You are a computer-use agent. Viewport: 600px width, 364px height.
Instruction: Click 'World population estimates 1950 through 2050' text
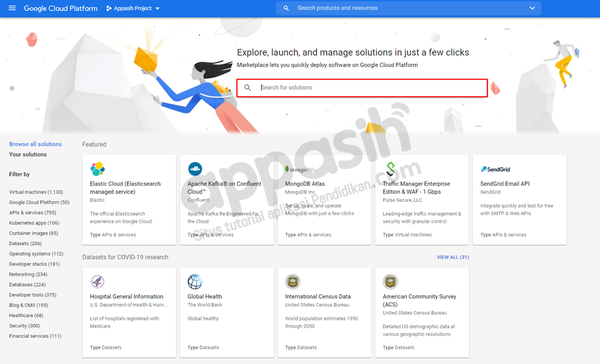pos(321,322)
